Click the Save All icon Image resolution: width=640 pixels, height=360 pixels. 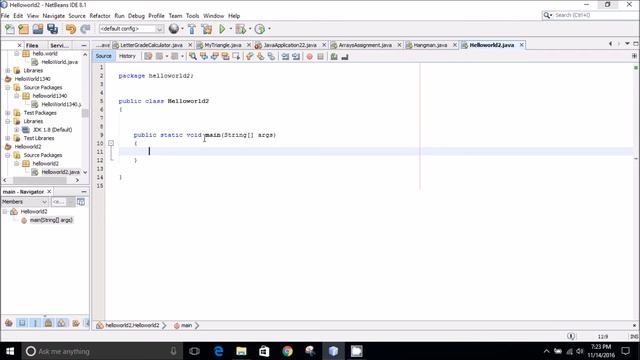(x=53, y=29)
